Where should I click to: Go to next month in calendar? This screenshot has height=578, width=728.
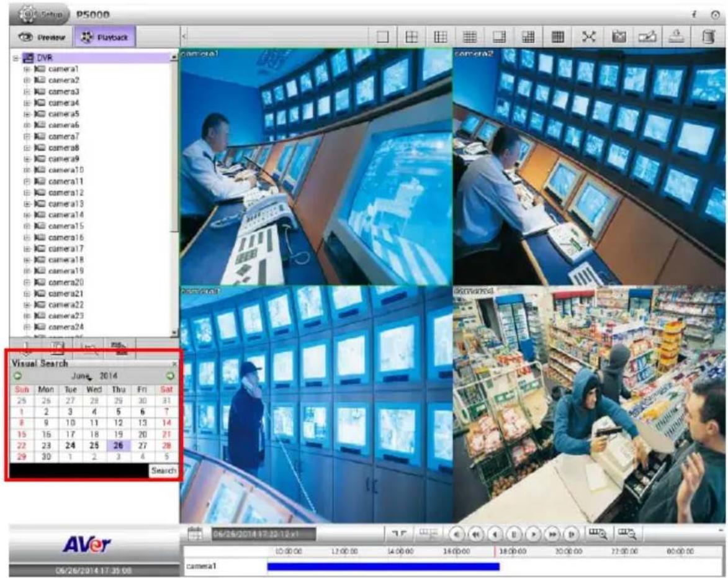[x=171, y=376]
